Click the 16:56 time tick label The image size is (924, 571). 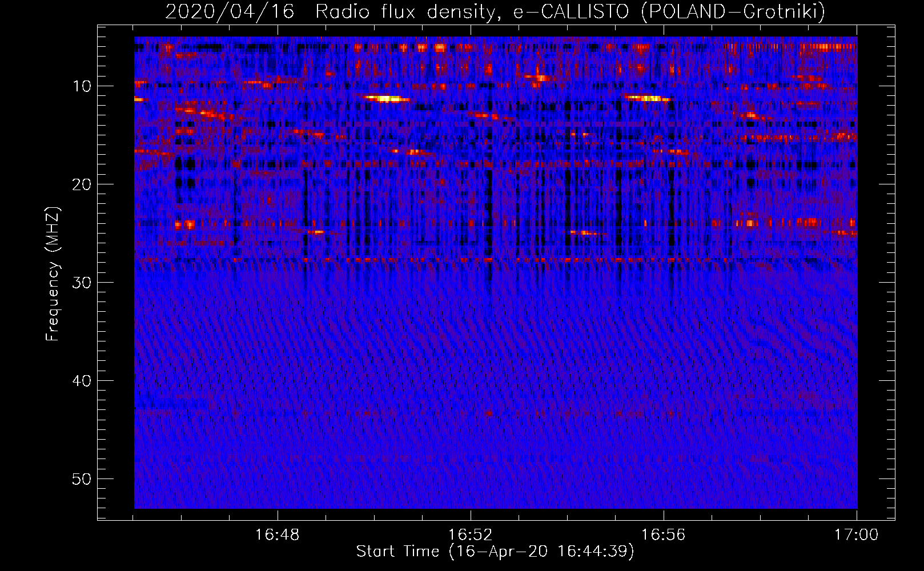click(663, 535)
